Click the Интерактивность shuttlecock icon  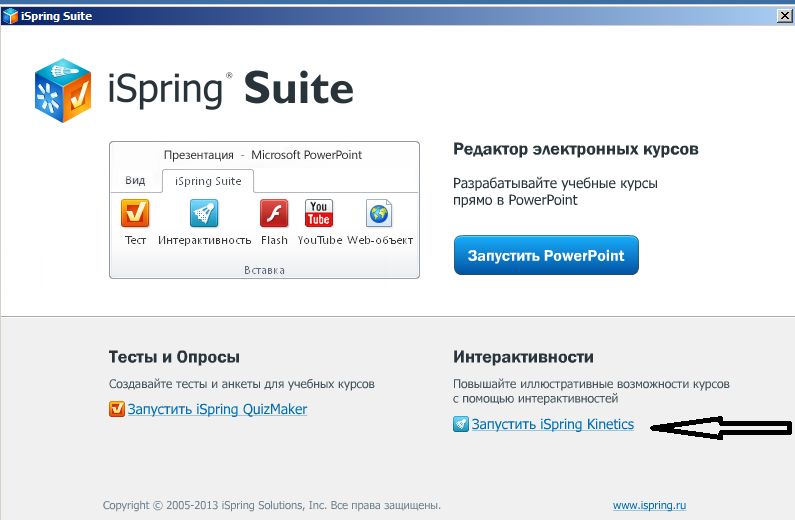pyautogui.click(x=204, y=213)
